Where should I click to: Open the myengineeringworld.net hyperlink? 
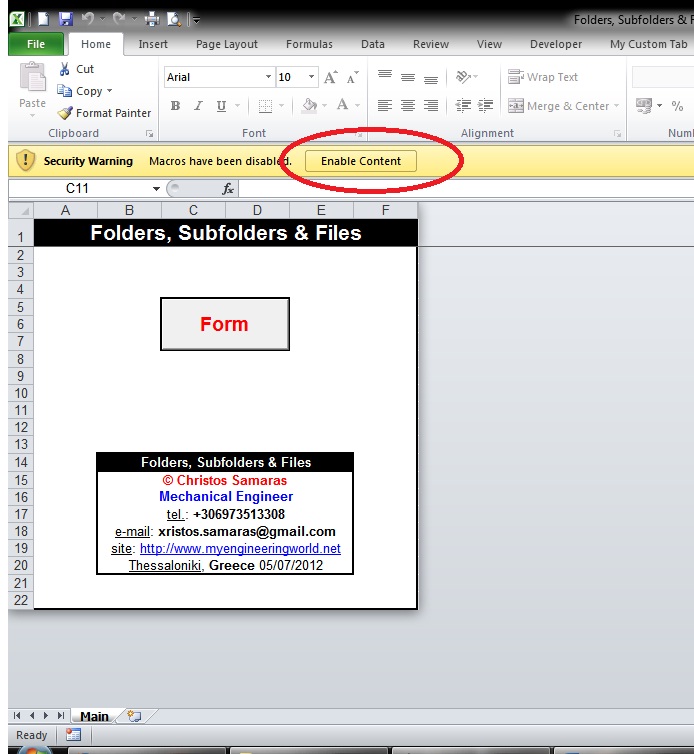[x=240, y=549]
